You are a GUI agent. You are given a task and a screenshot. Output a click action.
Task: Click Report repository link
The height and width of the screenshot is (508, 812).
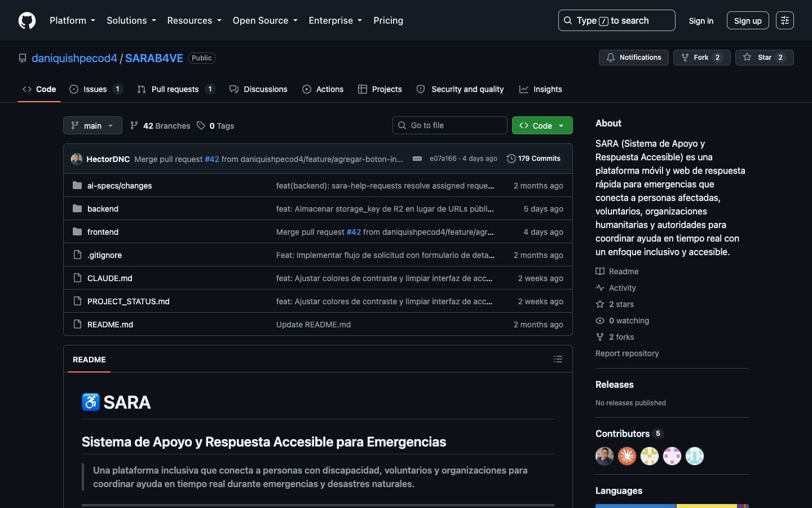[x=627, y=353]
